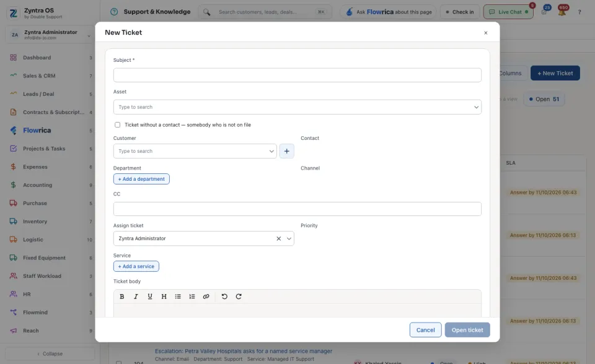Open the Escalation: Petra Valley Hospitals ticket link

click(243, 351)
